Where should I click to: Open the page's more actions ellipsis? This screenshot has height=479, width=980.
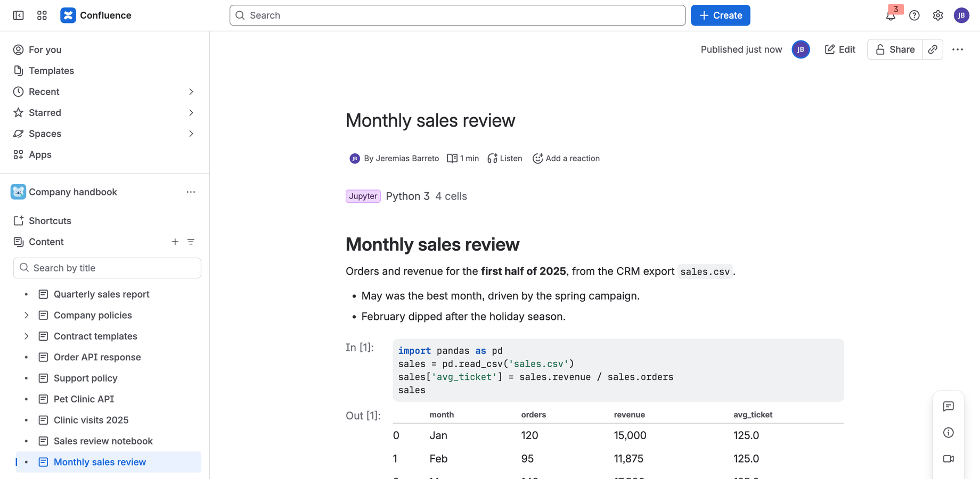click(958, 49)
